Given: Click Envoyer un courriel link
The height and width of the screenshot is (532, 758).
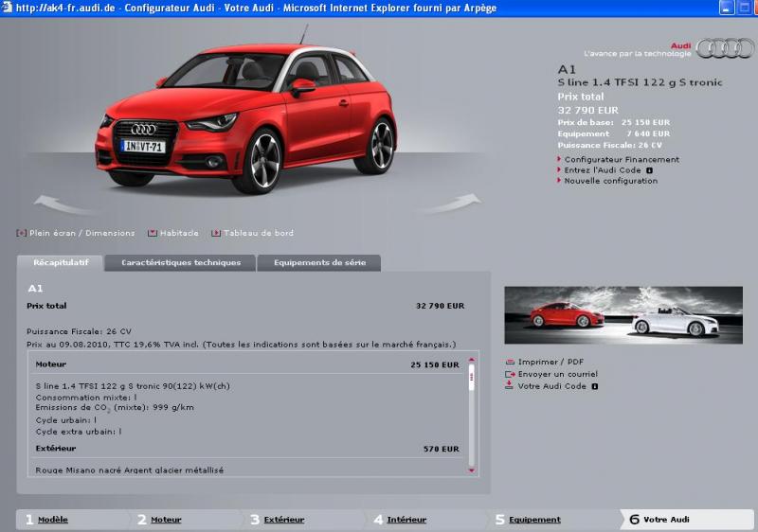Looking at the screenshot, I should coord(558,374).
